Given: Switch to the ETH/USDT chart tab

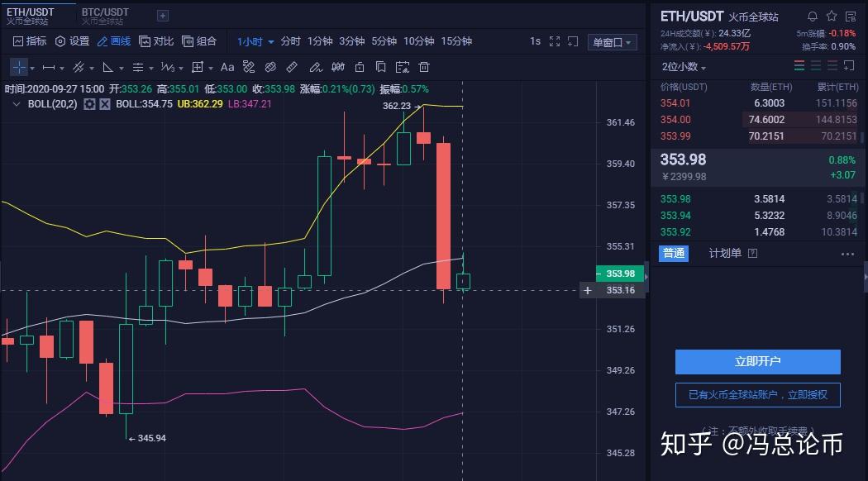Looking at the screenshot, I should tap(38, 16).
